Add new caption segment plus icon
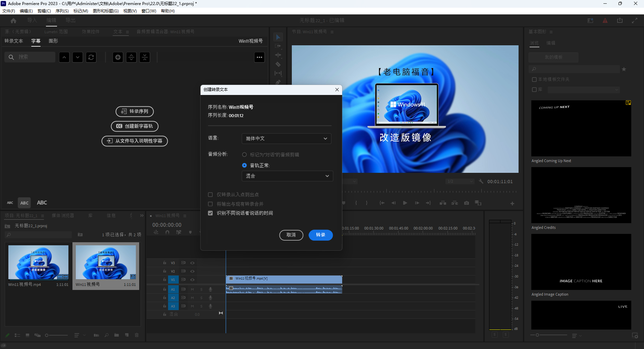 pyautogui.click(x=118, y=57)
